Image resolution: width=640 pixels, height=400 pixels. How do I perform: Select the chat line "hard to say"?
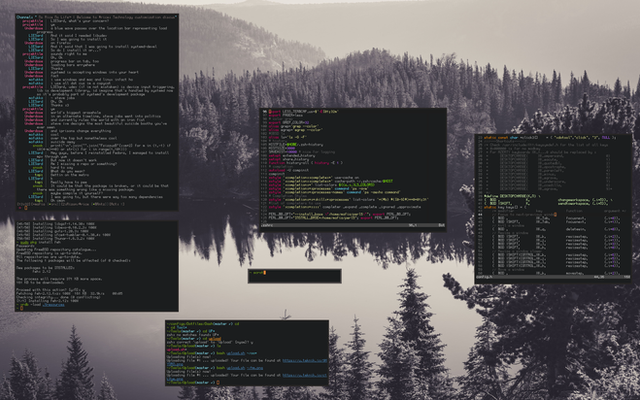click(61, 168)
